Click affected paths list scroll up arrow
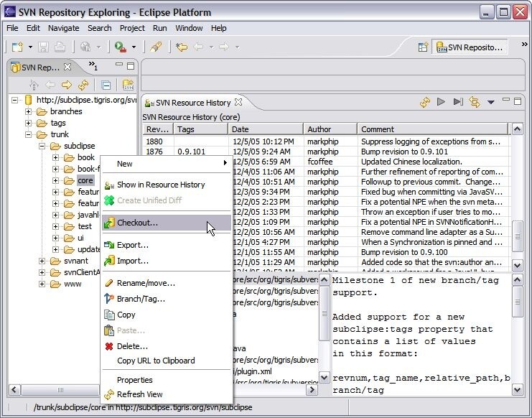The height and width of the screenshot is (418, 532). (325, 280)
